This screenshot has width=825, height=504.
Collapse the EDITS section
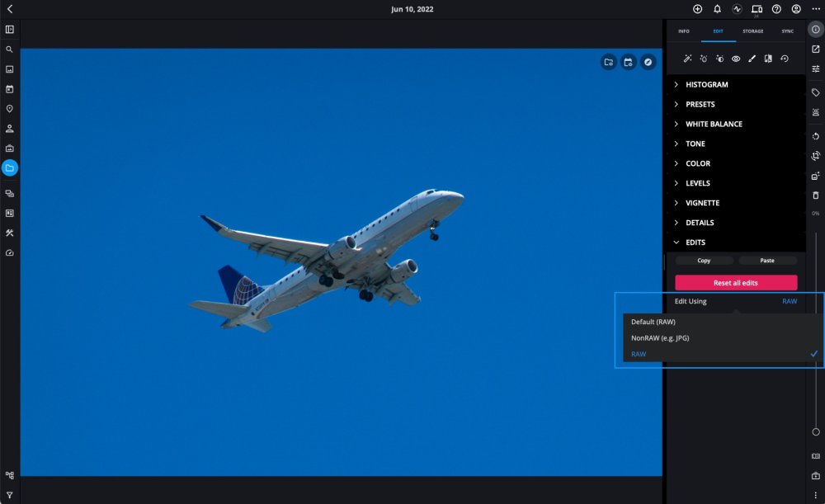coord(736,242)
